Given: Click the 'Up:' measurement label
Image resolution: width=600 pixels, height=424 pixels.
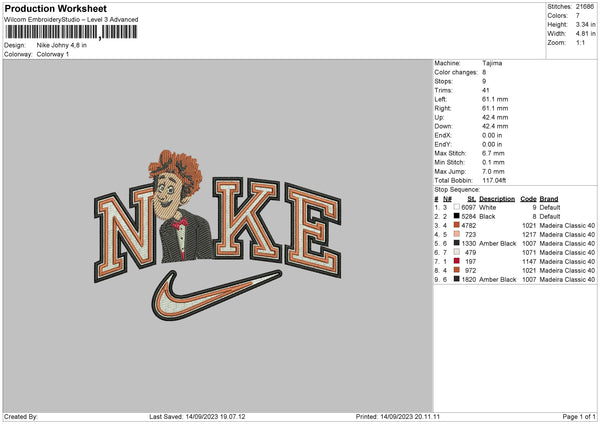Looking at the screenshot, I should click(x=439, y=117).
